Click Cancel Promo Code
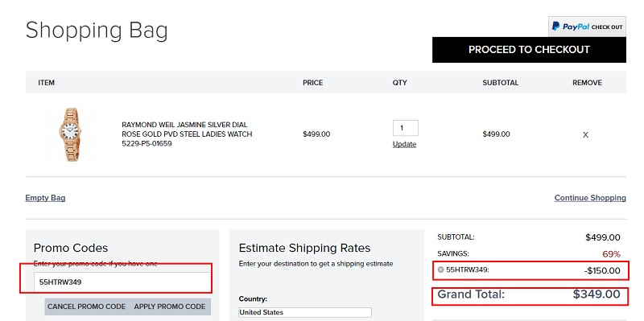The image size is (644, 321). tap(87, 307)
